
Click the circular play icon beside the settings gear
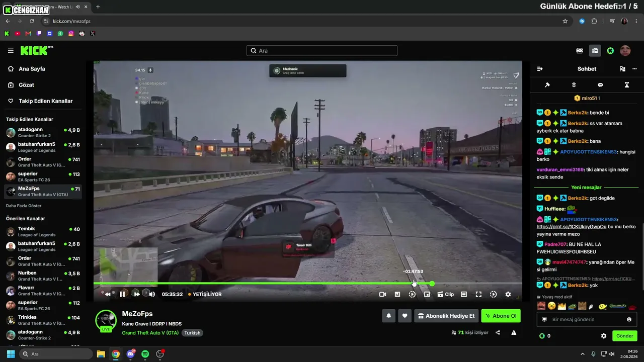[x=493, y=294]
